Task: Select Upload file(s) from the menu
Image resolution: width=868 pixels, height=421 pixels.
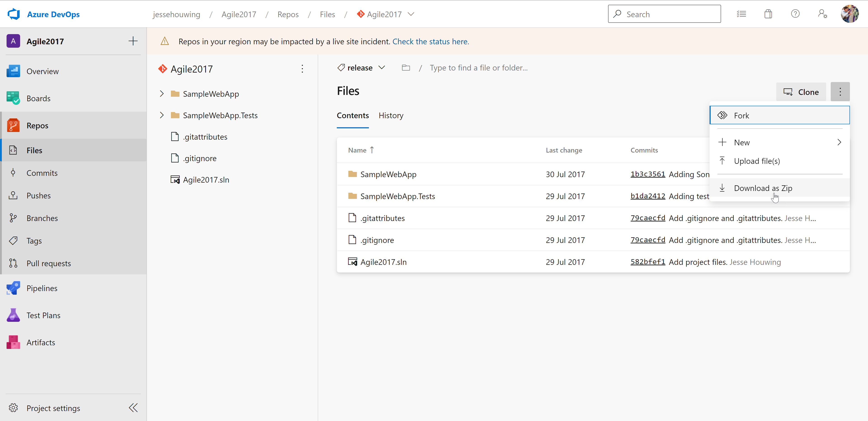Action: coord(780,161)
